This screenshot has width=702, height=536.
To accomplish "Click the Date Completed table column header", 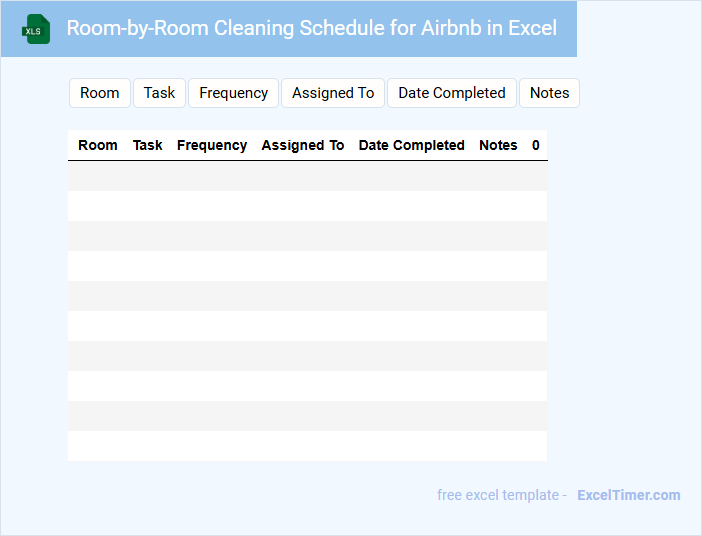I will click(412, 145).
